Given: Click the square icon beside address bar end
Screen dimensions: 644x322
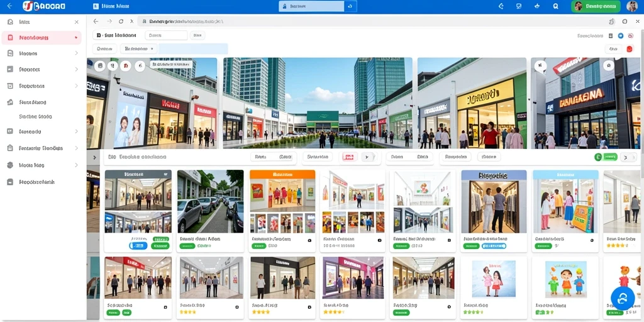Looking at the screenshot, I should coord(625,21).
